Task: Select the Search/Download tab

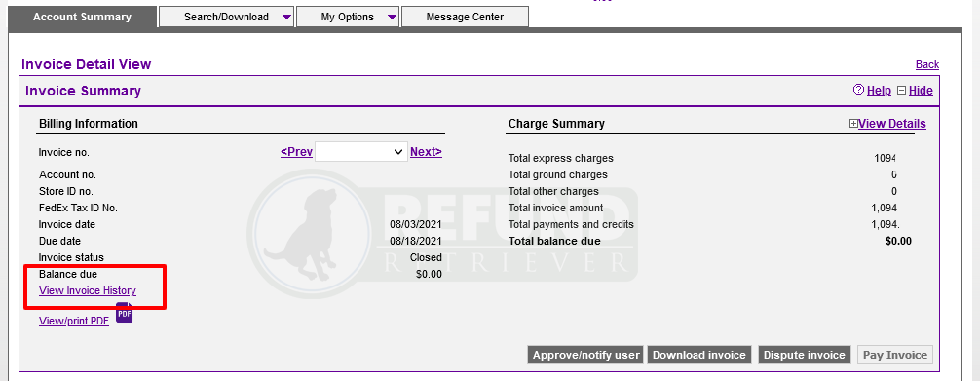Action: pyautogui.click(x=226, y=17)
